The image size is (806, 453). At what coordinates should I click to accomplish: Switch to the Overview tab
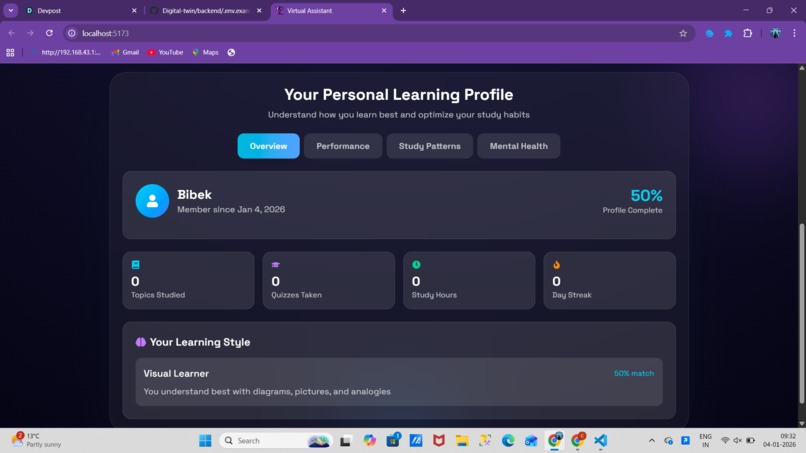point(268,146)
